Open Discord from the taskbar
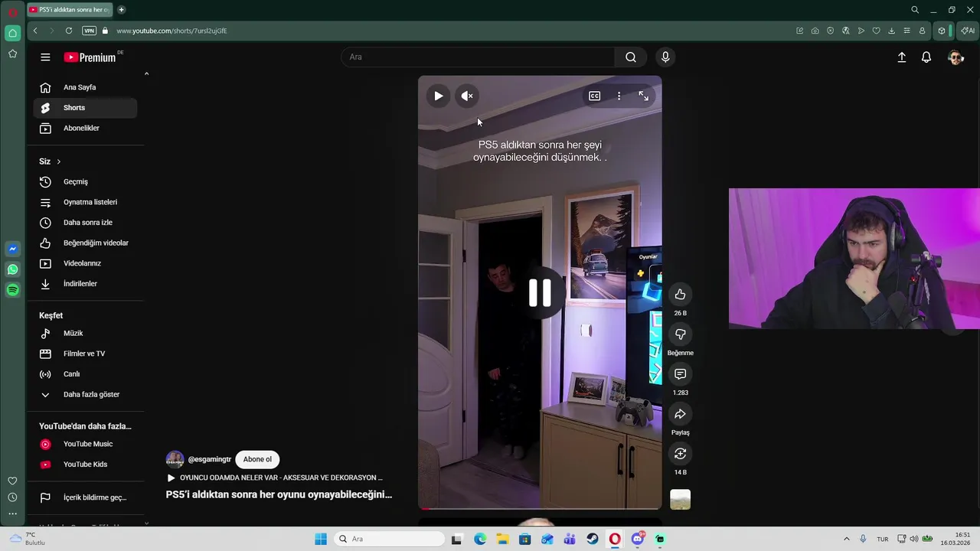980x551 pixels. pos(638,539)
